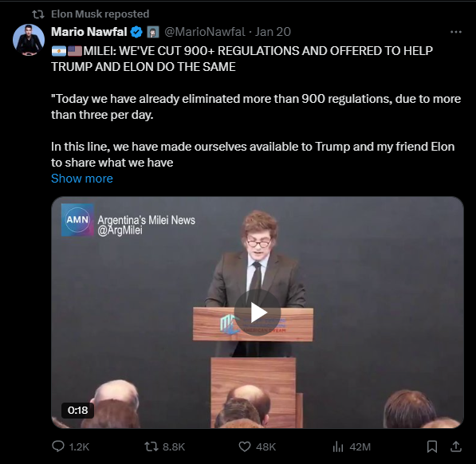Click the affiliate badge next to verified mark
The height and width of the screenshot is (464, 476).
153,32
